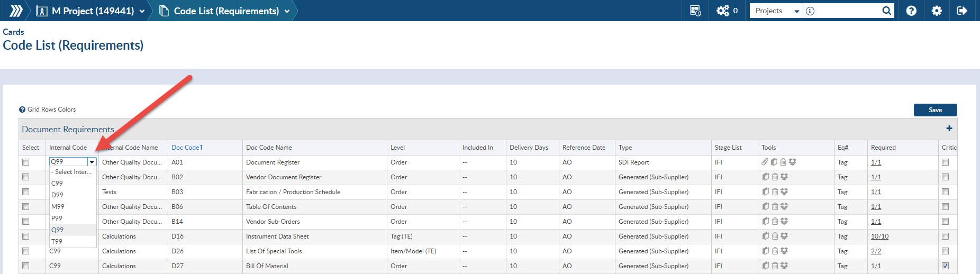The height and width of the screenshot is (274, 980).
Task: Choose C99 from the Internal Code list
Action: pos(73,184)
